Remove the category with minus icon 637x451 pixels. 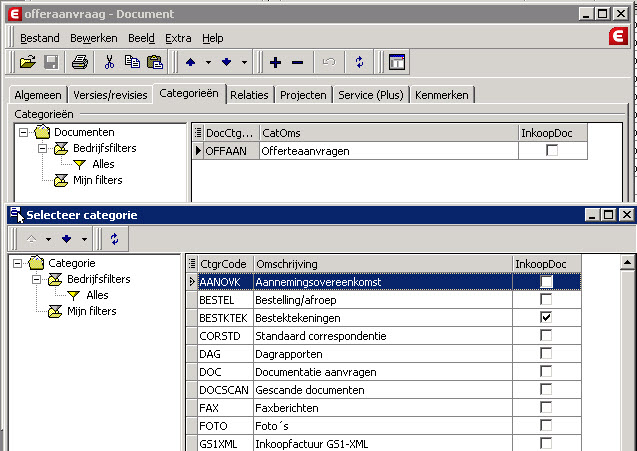point(298,62)
